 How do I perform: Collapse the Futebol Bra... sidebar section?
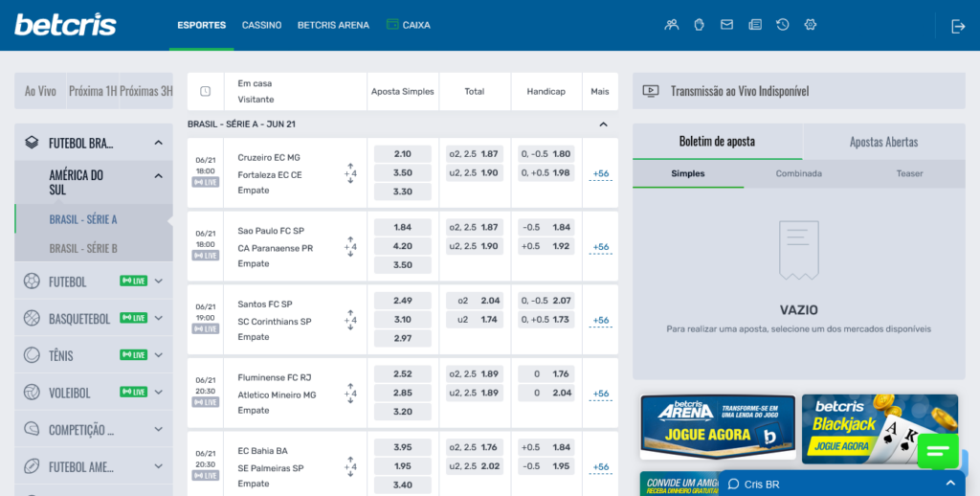[x=159, y=144]
